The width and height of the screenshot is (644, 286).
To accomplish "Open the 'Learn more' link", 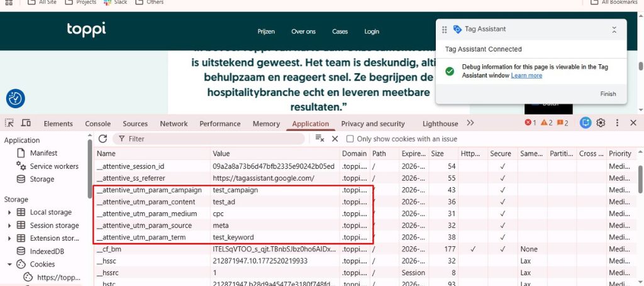I will [526, 76].
